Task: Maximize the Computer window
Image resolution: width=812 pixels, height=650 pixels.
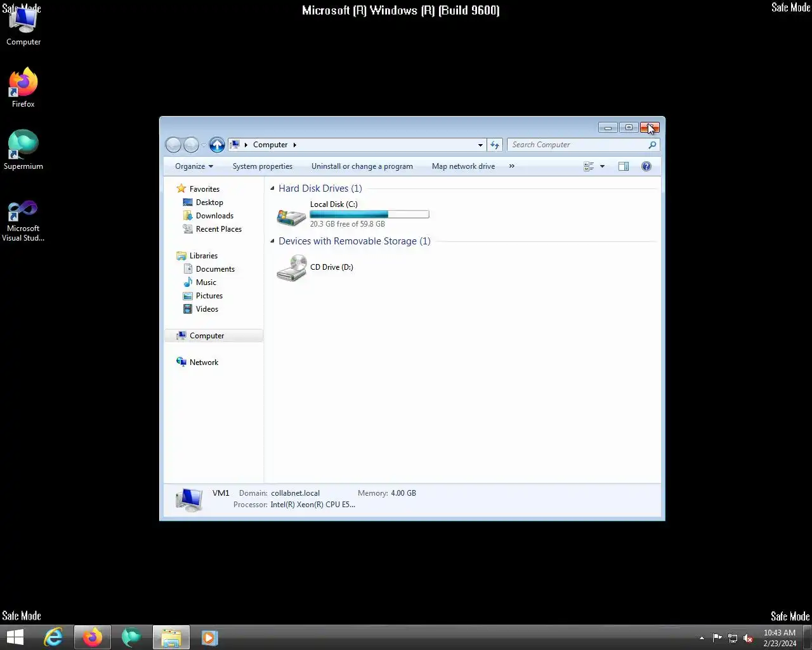Action: pos(629,128)
